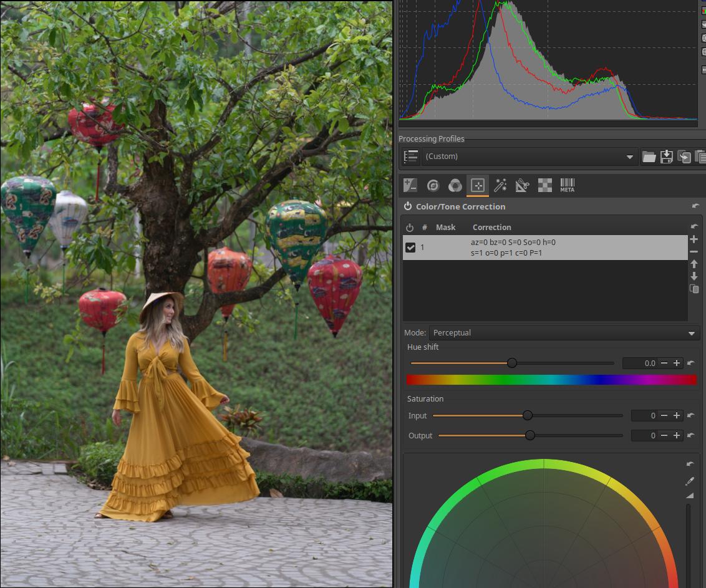Reset the Hue shift value
This screenshot has width=706, height=588.
pyautogui.click(x=690, y=363)
